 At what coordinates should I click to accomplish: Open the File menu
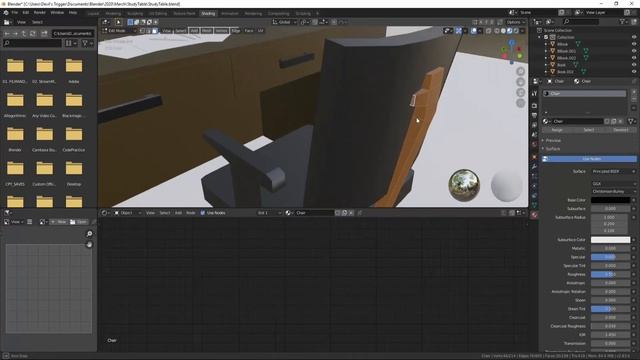click(15, 13)
